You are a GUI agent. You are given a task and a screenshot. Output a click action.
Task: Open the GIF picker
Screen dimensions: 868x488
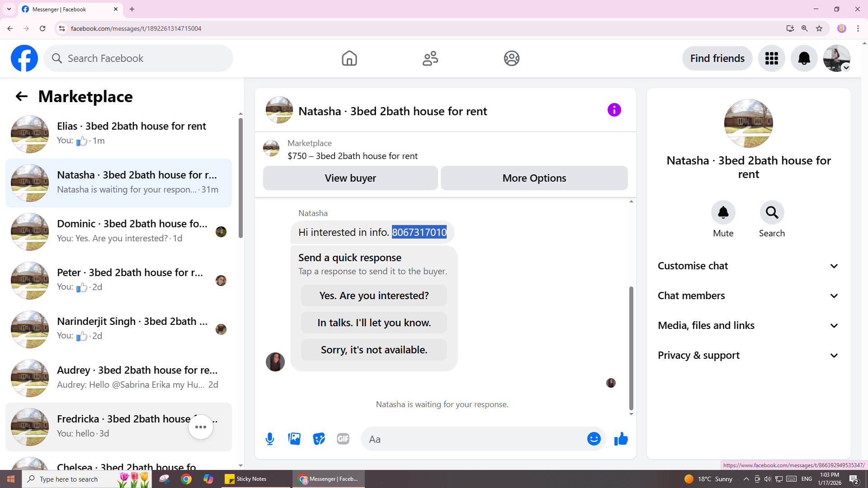[x=343, y=439]
